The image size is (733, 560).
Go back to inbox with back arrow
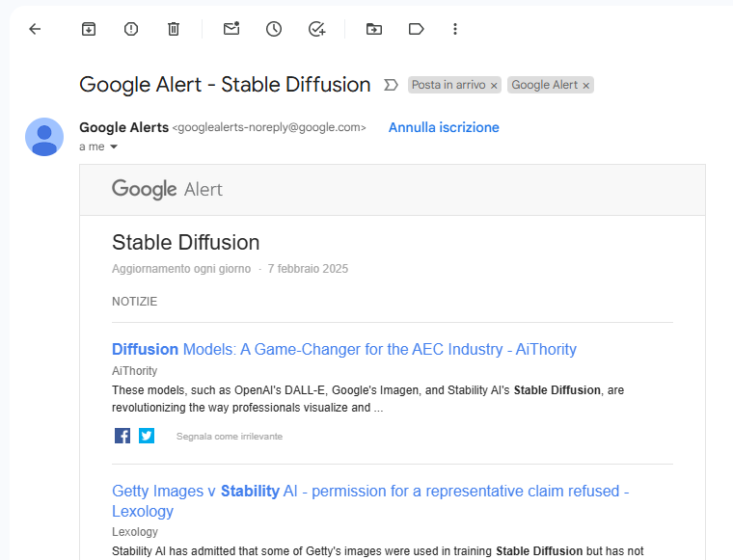point(35,29)
